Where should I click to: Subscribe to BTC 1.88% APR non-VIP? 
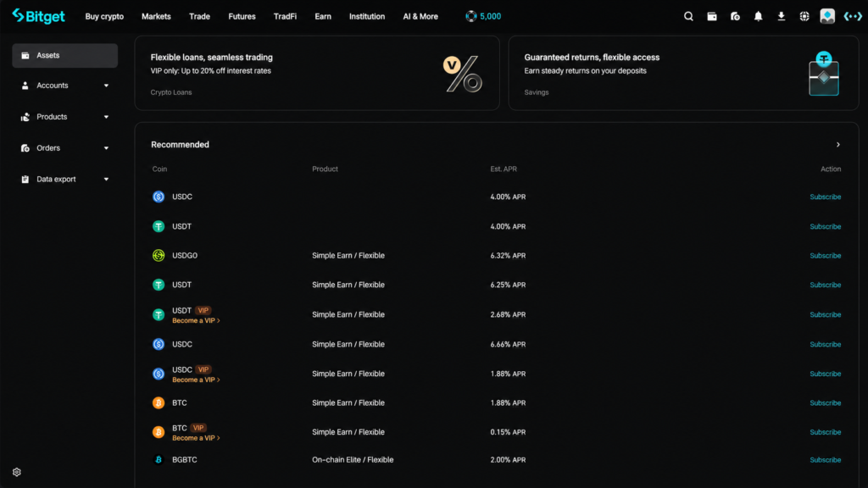(x=825, y=402)
